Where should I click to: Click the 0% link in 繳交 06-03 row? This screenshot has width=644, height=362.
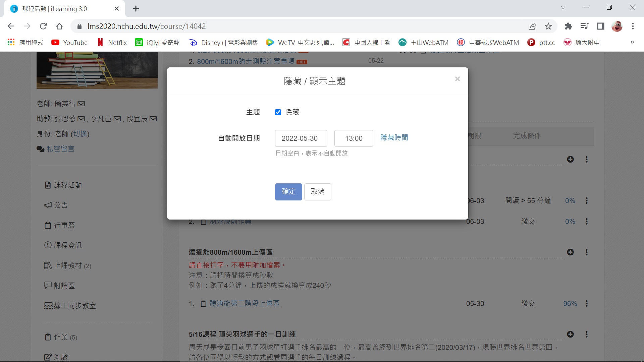click(x=570, y=222)
